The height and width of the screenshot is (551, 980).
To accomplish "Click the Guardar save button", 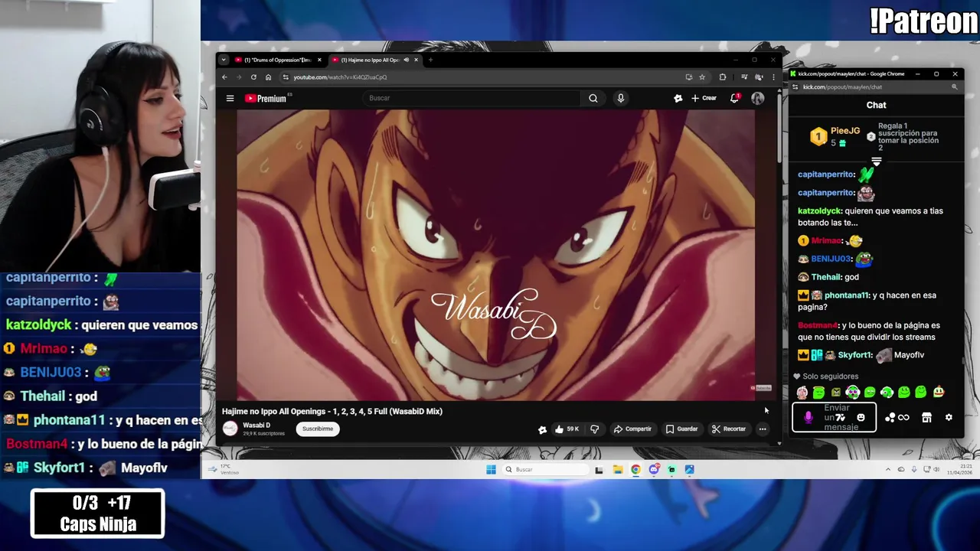I will tap(681, 429).
